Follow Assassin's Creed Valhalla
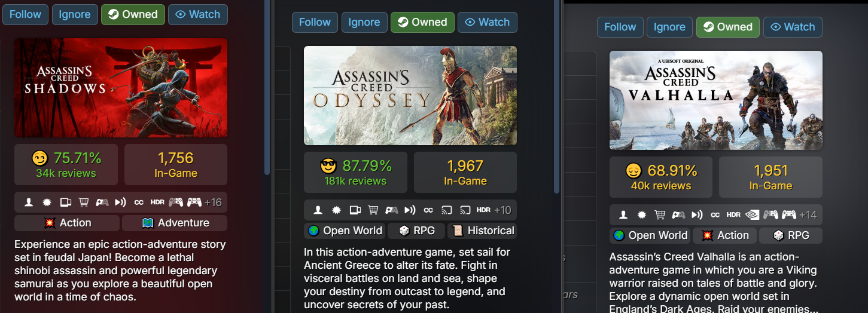This screenshot has height=313, width=868. pos(620,27)
